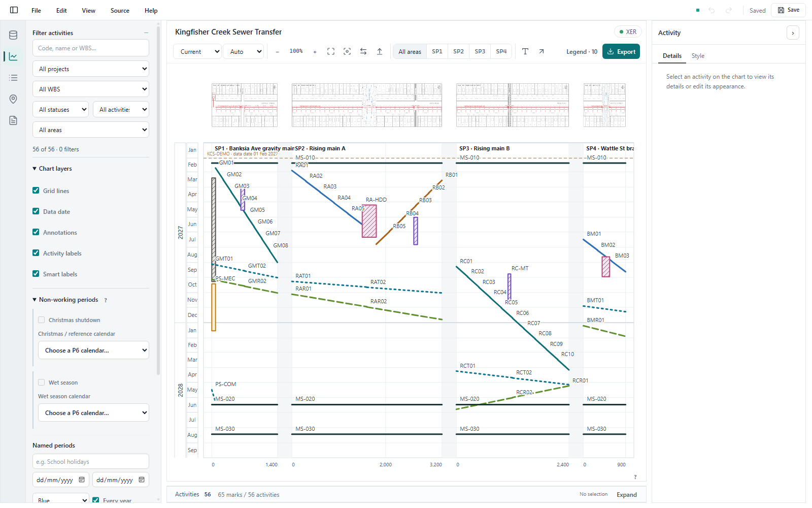
Task: Uncheck the Grid lines layer
Action: (36, 190)
